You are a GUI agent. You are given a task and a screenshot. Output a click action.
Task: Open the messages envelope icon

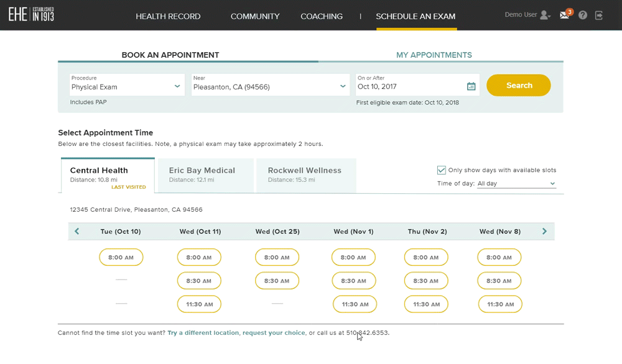565,15
